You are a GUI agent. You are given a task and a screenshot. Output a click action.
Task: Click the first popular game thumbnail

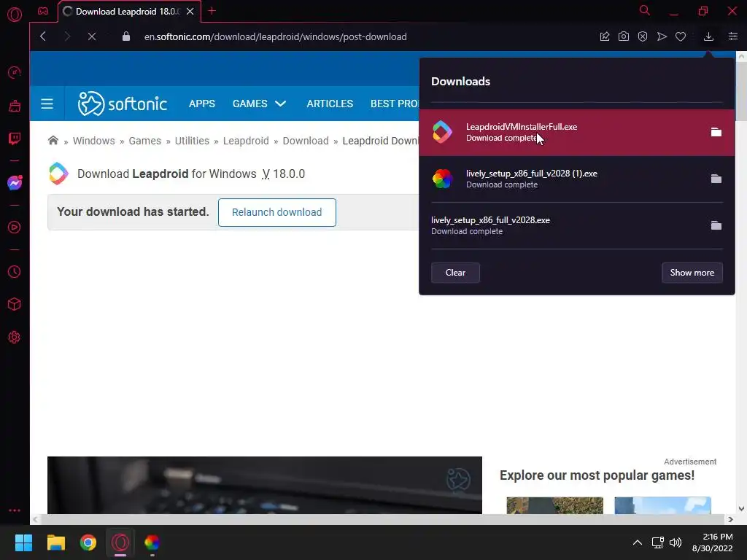[x=555, y=505]
